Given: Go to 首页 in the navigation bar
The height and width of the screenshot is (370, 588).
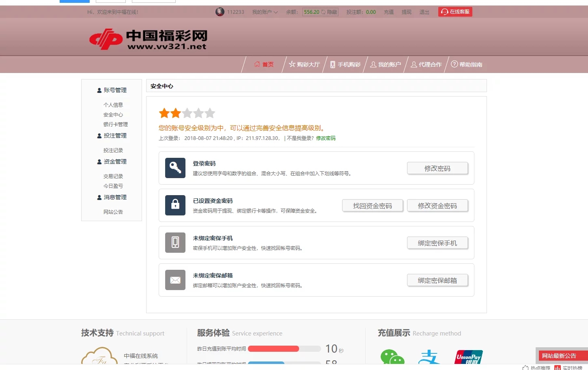Looking at the screenshot, I should point(264,65).
